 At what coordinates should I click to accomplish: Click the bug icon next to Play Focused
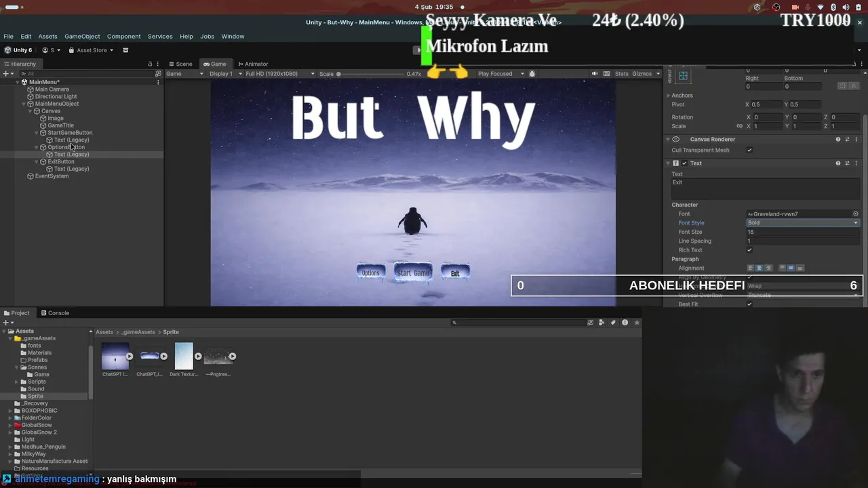click(x=532, y=74)
